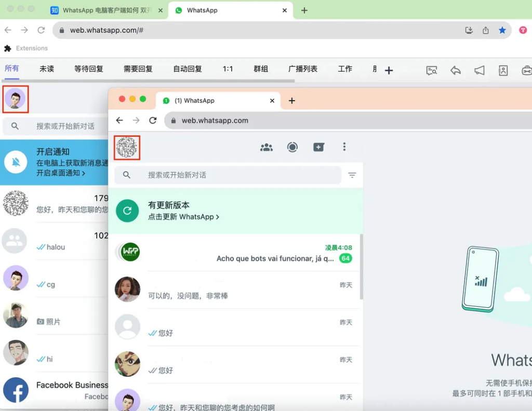Switch to WhatsApp 电脑客户端如何 tab

click(106, 10)
